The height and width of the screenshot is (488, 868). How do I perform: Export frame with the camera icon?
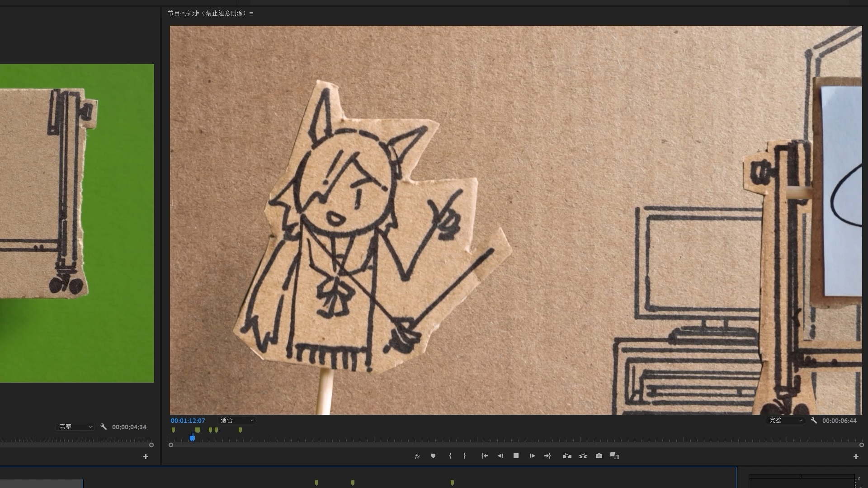pos(599,456)
